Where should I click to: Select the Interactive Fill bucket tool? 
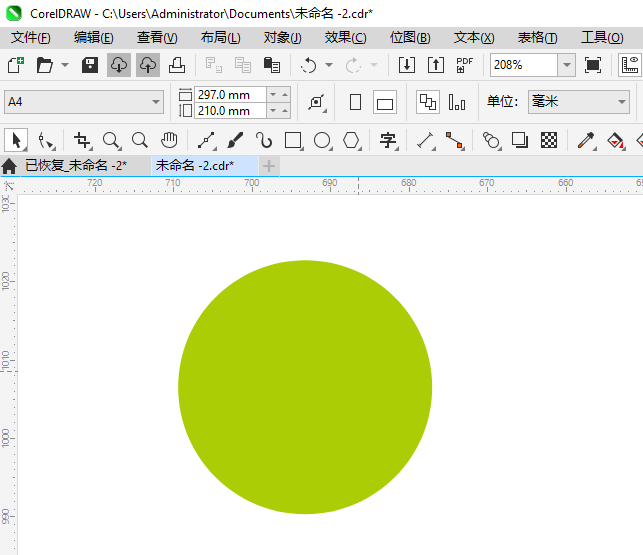coord(616,140)
